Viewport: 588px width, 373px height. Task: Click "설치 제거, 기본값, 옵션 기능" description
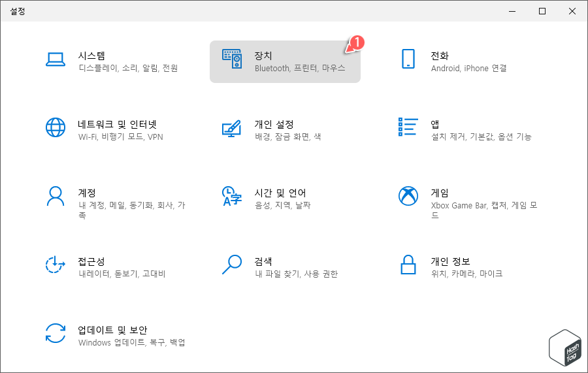pyautogui.click(x=481, y=137)
